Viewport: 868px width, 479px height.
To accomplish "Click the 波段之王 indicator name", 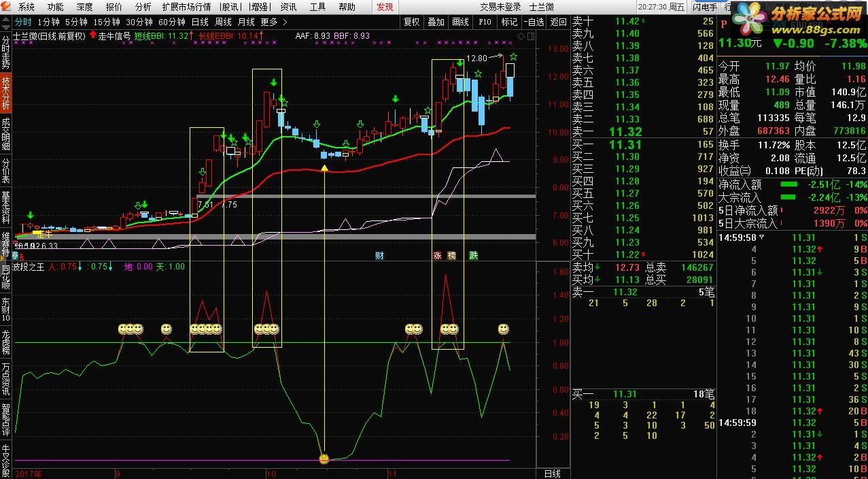I will [29, 267].
